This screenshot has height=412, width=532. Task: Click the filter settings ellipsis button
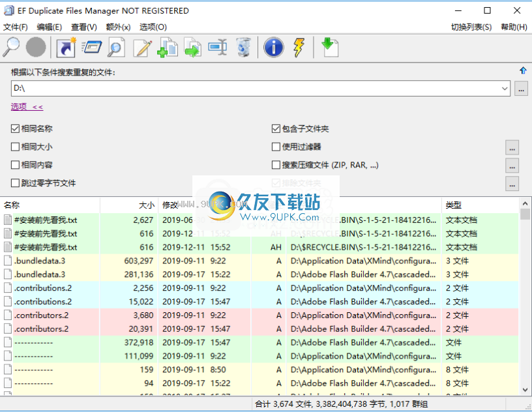pyautogui.click(x=512, y=147)
